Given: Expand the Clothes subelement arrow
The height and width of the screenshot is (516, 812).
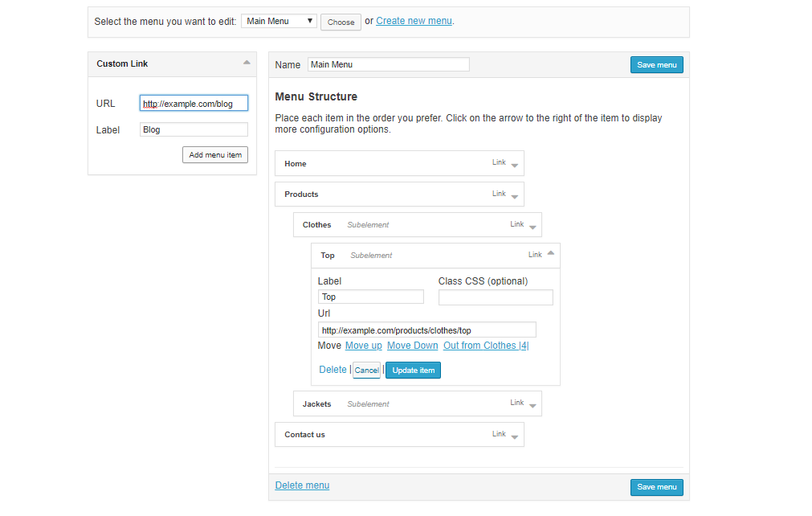Looking at the screenshot, I should click(532, 226).
